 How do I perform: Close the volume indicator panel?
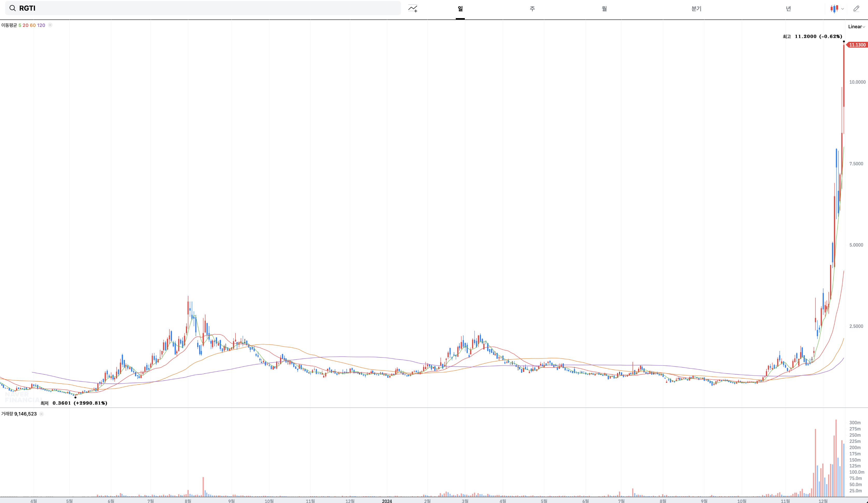click(x=41, y=414)
